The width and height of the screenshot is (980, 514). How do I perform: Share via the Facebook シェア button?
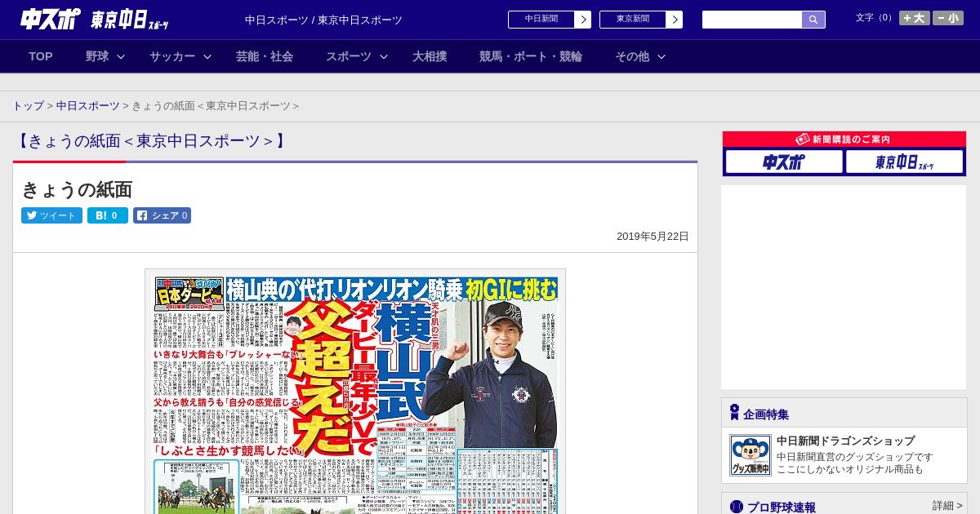click(162, 215)
